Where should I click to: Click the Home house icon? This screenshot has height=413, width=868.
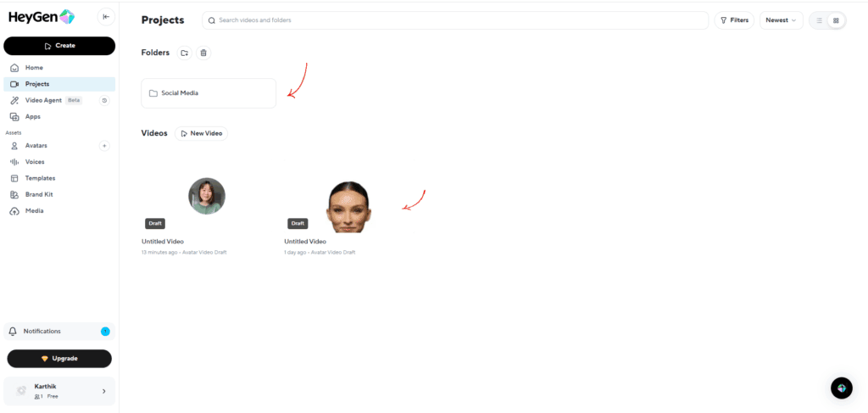[x=15, y=68]
